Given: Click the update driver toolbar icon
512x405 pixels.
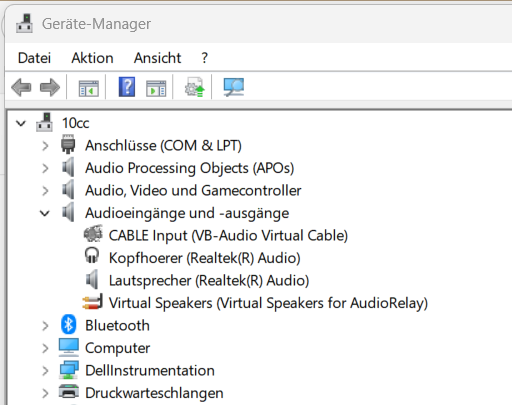Looking at the screenshot, I should (x=194, y=87).
